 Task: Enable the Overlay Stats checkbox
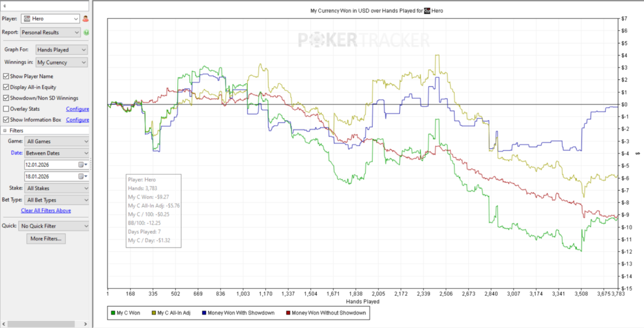click(6, 109)
